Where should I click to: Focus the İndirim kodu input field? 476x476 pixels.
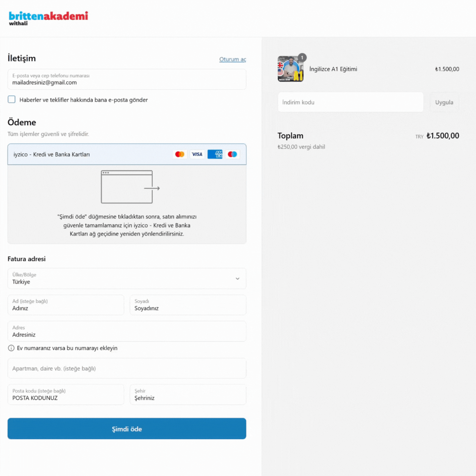pyautogui.click(x=350, y=102)
